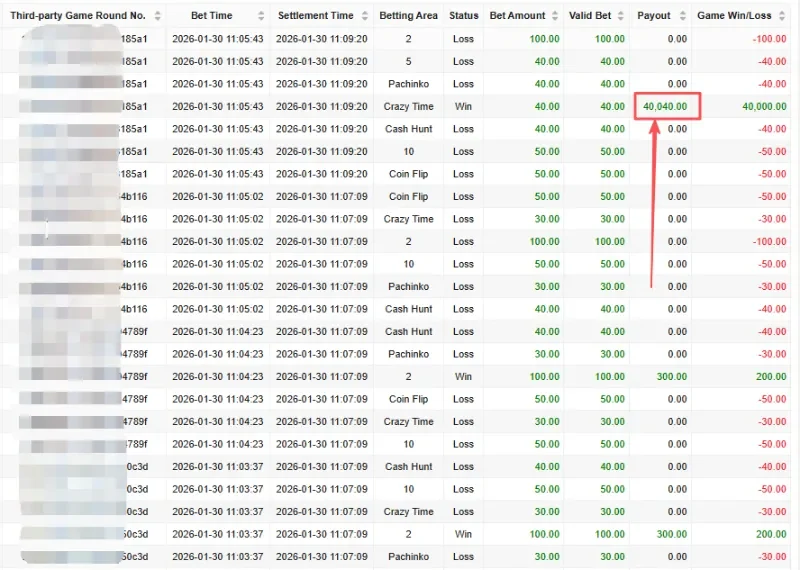The image size is (800, 570).
Task: Click the Crazy Time cell in winning row
Action: (x=408, y=107)
